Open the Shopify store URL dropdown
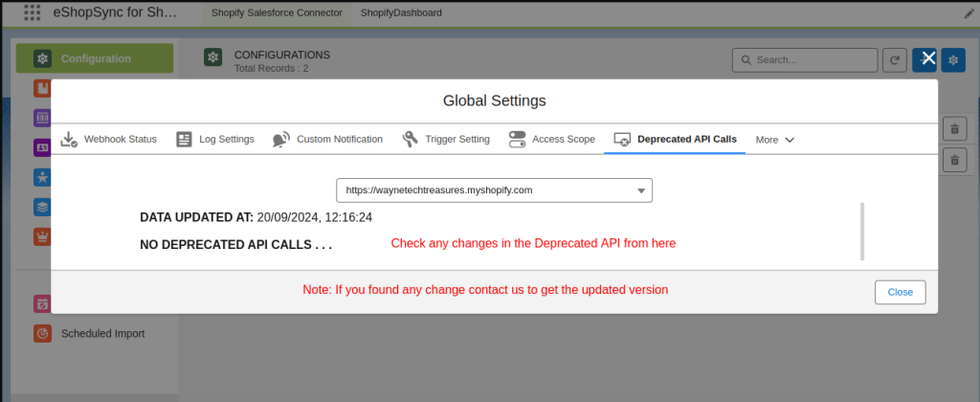The height and width of the screenshot is (402, 980). pyautogui.click(x=494, y=190)
